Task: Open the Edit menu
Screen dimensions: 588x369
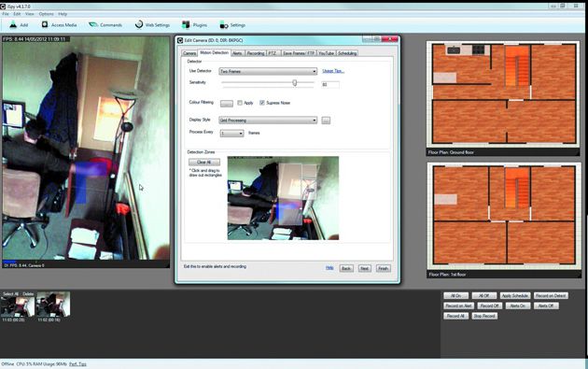Action: pos(17,14)
